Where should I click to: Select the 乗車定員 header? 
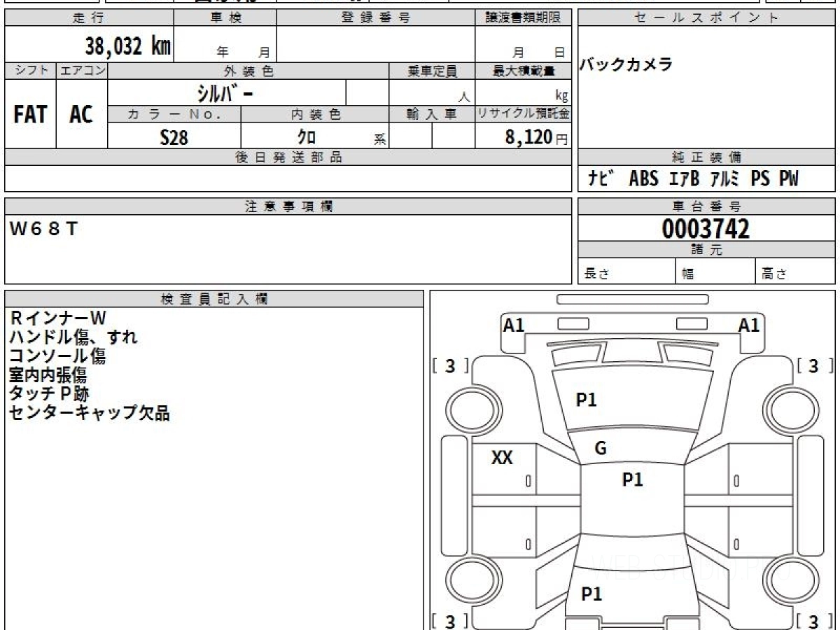tap(432, 71)
